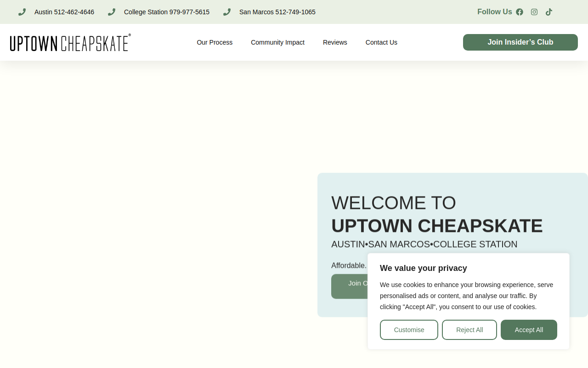Call Austin 512-462-4646 link
This screenshot has height=368, width=588.
pyautogui.click(x=64, y=12)
